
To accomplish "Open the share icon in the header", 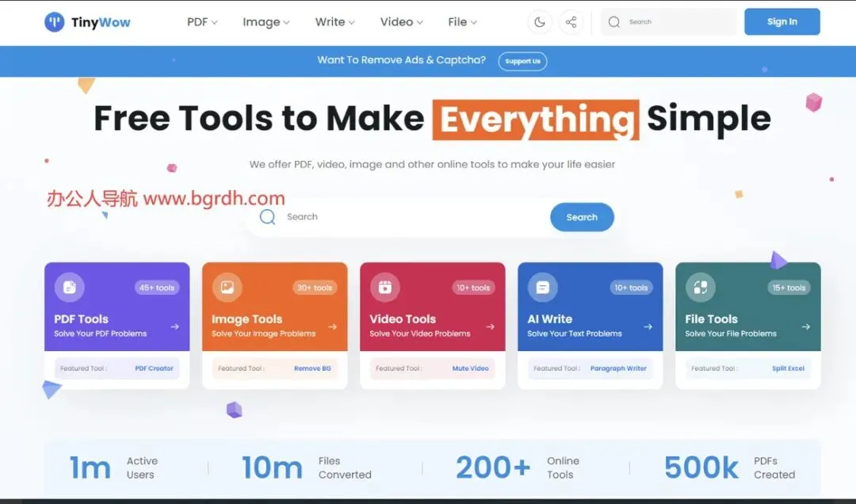I will [x=571, y=22].
